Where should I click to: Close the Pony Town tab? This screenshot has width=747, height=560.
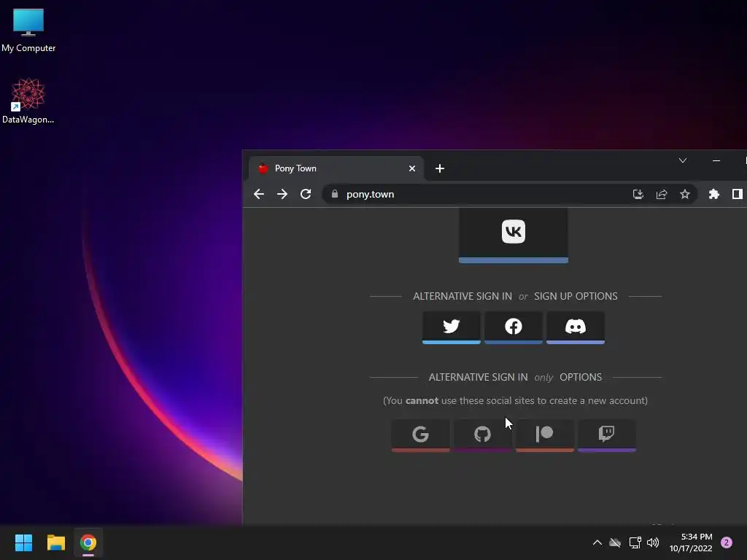tap(412, 168)
